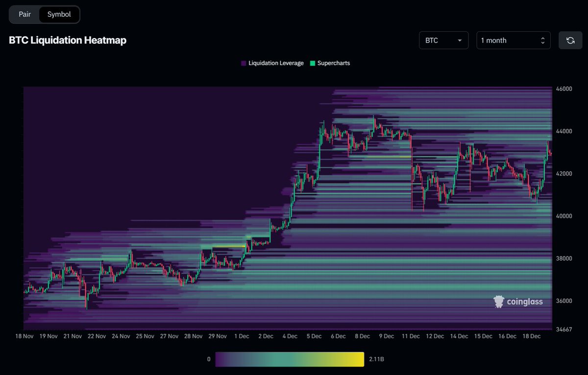Click the up chevron on the timeframe selector
Viewport: 588px width, 375px height.
(x=542, y=37)
